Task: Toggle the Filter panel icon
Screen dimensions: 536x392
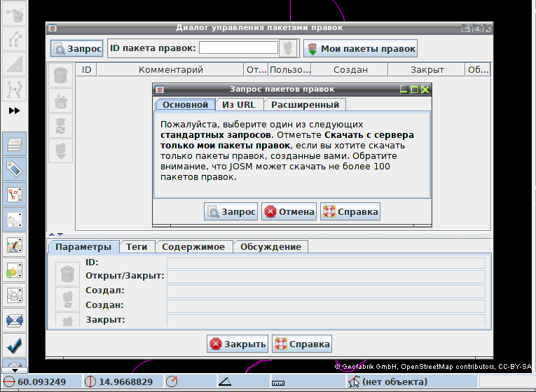Action: click(14, 295)
